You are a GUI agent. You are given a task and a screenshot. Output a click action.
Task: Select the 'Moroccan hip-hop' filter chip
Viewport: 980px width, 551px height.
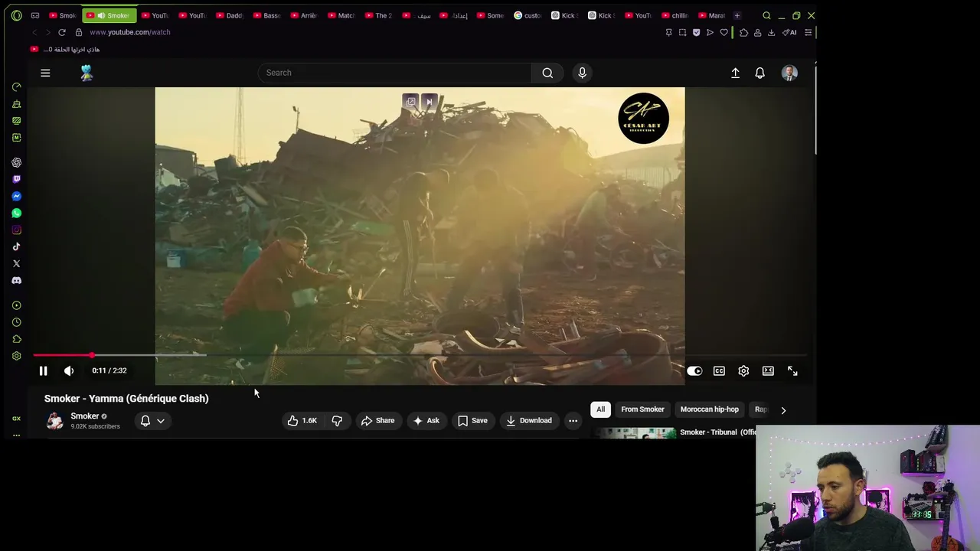pyautogui.click(x=709, y=409)
